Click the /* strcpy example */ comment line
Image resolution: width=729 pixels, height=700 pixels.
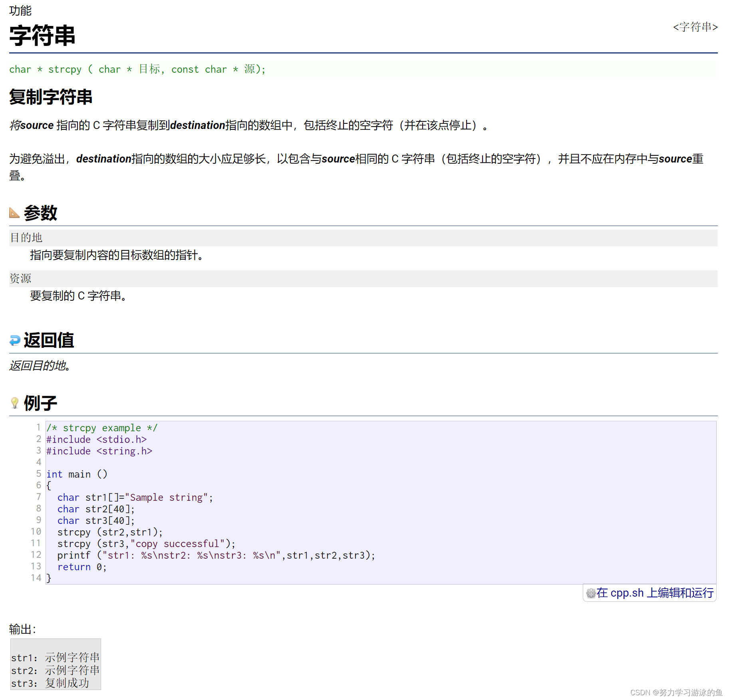[102, 428]
